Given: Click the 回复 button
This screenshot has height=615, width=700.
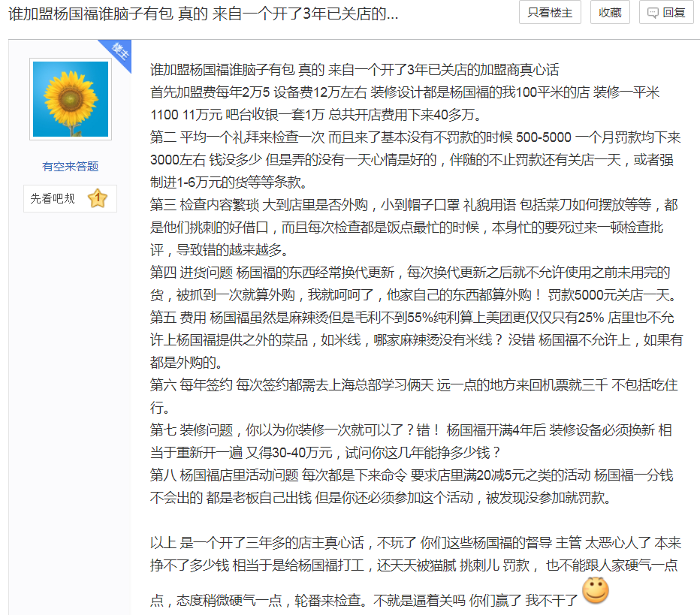Looking at the screenshot, I should (666, 13).
